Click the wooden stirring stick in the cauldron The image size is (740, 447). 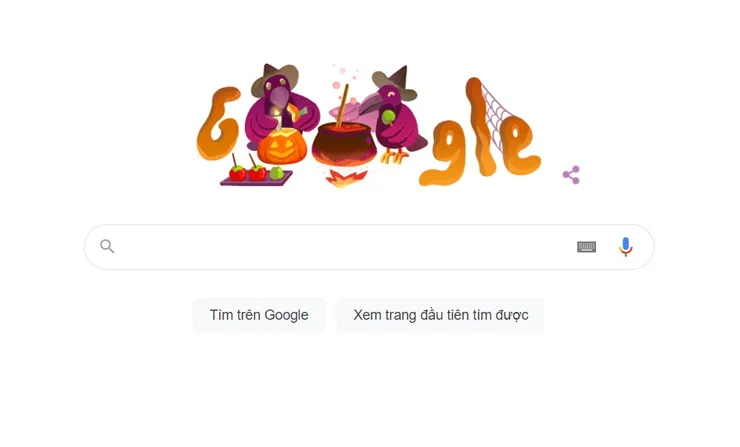pyautogui.click(x=343, y=106)
